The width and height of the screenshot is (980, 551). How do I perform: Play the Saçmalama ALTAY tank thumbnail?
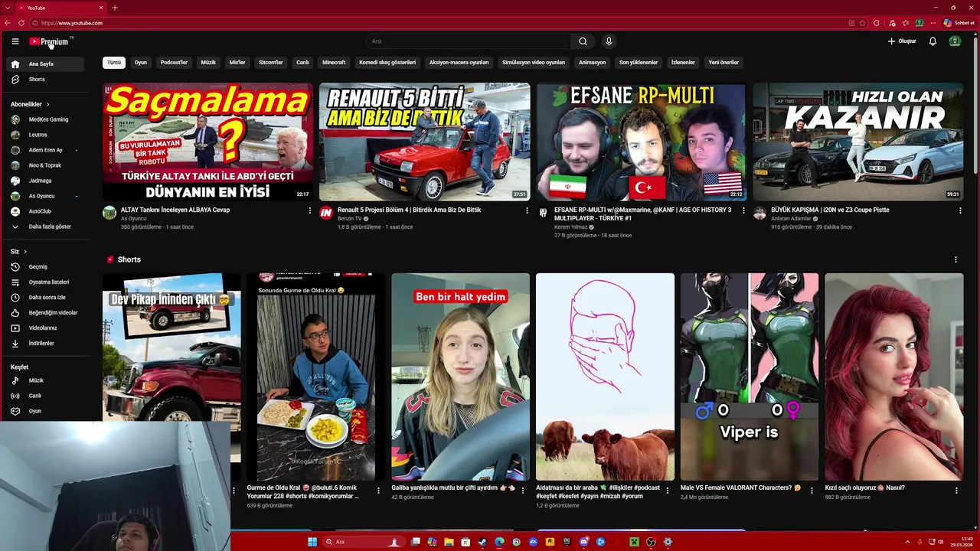click(x=207, y=142)
